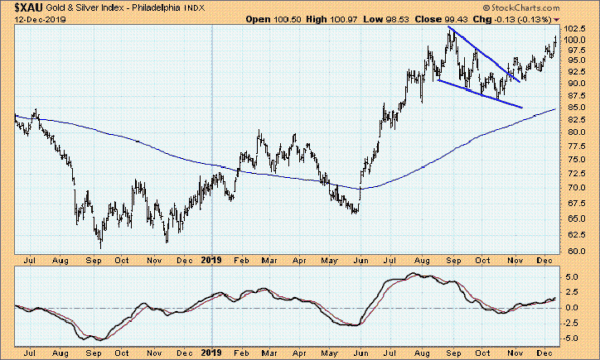Screen dimensions: 600x360
Task: Click the Jun month label under price chart
Action: pos(361,261)
